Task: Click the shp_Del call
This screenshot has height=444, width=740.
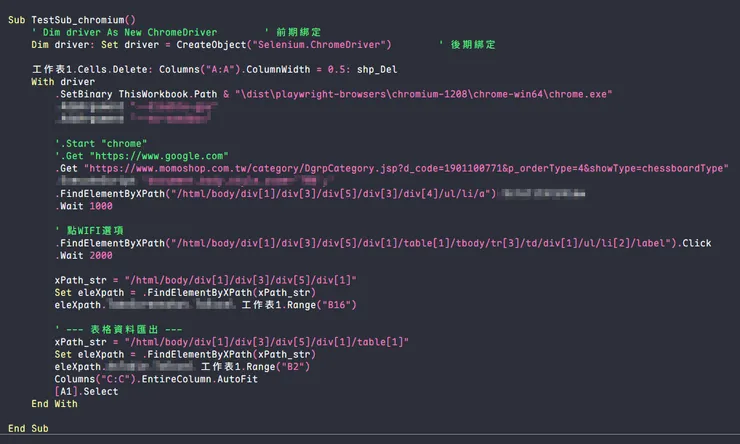Action: coord(377,69)
